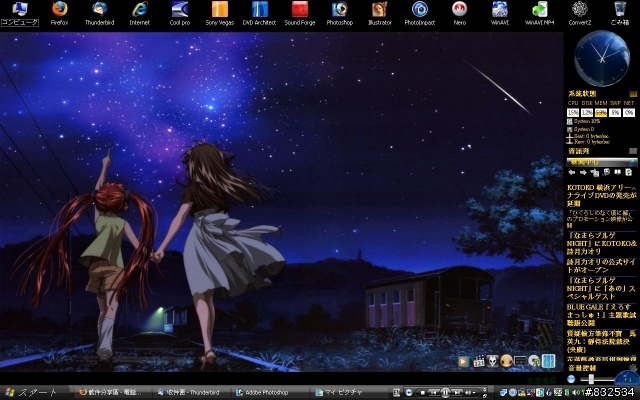Screen dimensions: 640x400
Task: Open the コンピュータ desktop icon
Action: (x=20, y=13)
